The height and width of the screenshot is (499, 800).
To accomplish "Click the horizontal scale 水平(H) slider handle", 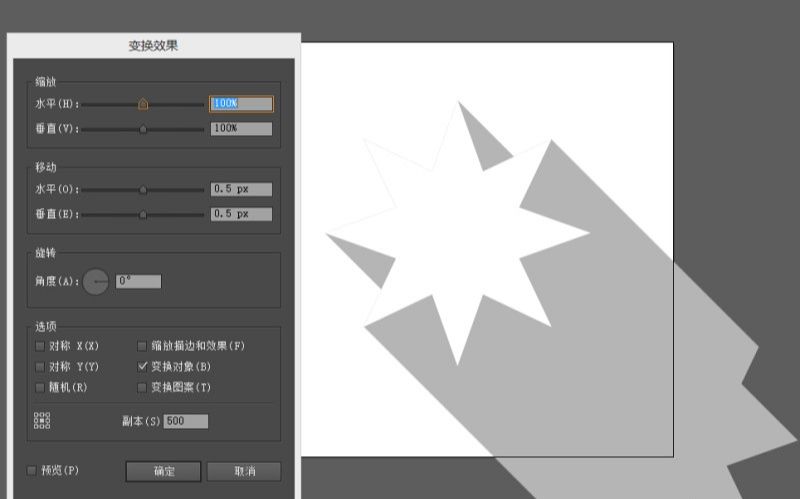I will (x=143, y=104).
